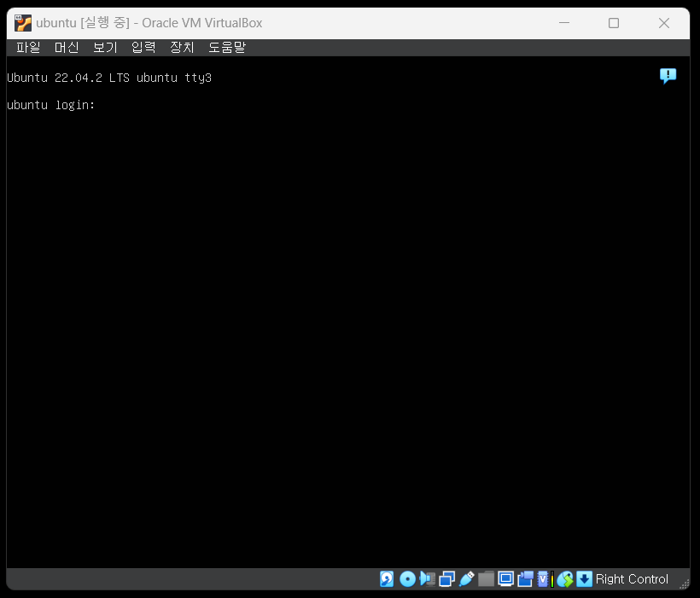Viewport: 700px width, 598px height.
Task: Minimize the VirtualBox window
Action: click(564, 23)
